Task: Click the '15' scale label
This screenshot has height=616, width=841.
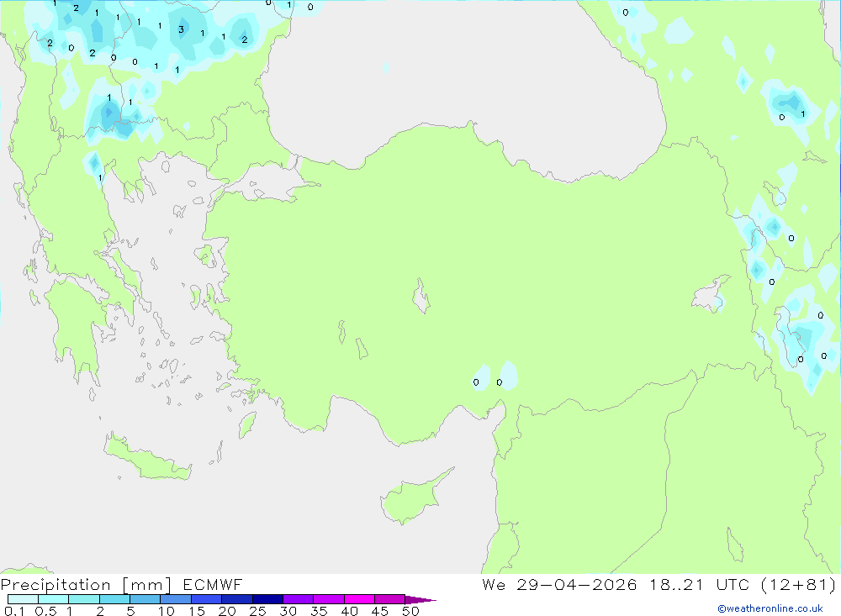Action: (197, 611)
